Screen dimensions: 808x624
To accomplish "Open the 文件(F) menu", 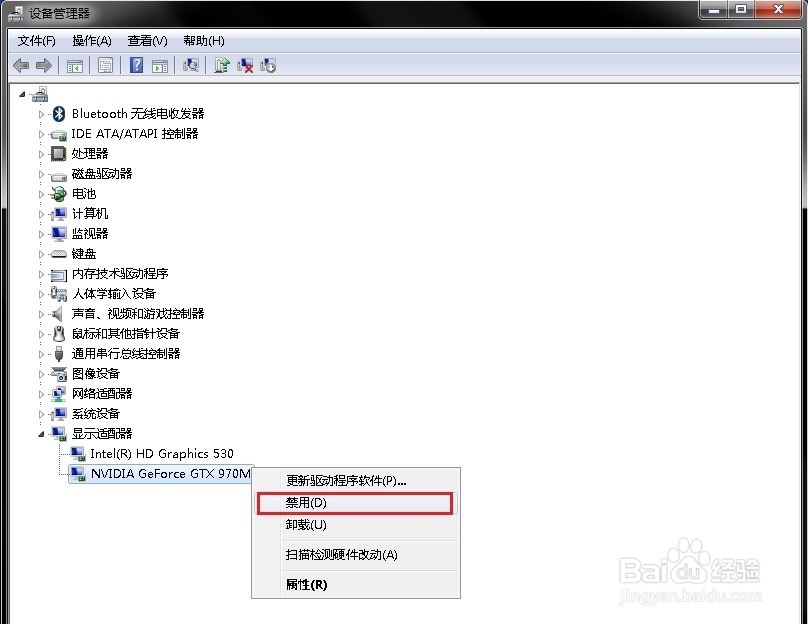I will pyautogui.click(x=37, y=41).
